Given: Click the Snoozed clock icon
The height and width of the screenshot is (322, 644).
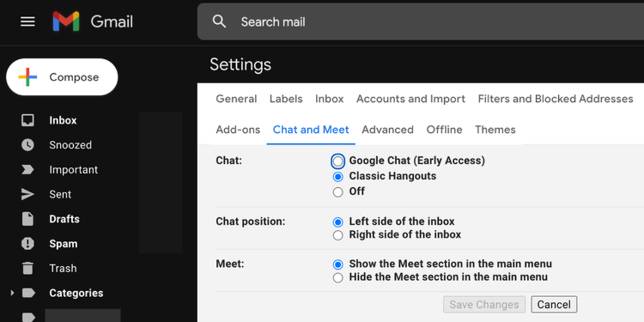Looking at the screenshot, I should [x=28, y=145].
